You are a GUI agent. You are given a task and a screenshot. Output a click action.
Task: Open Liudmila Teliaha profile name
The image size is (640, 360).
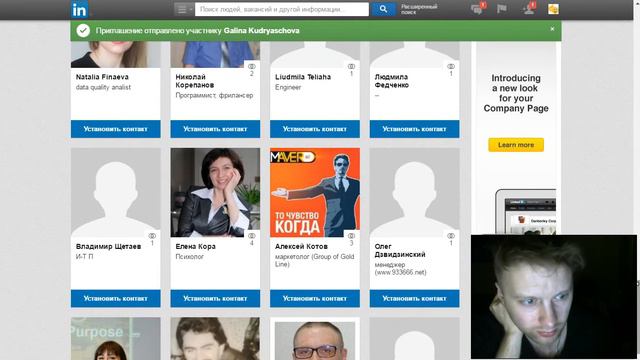tap(303, 77)
